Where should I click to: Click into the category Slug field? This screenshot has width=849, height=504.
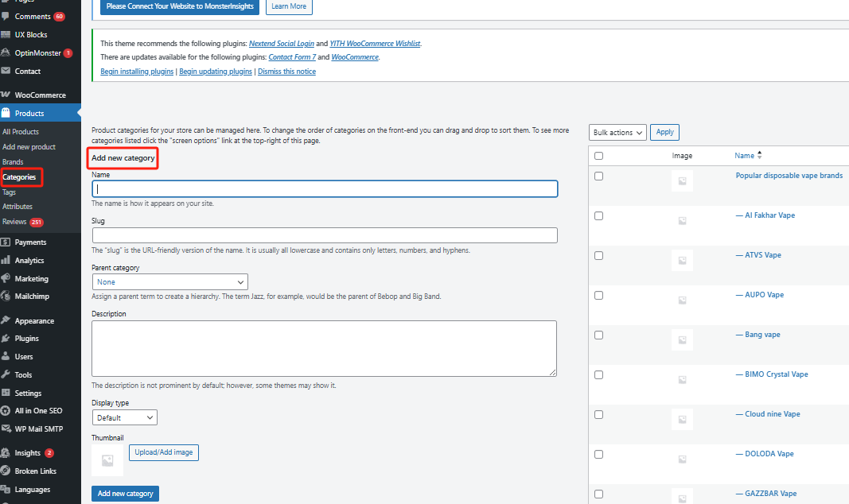(x=325, y=235)
